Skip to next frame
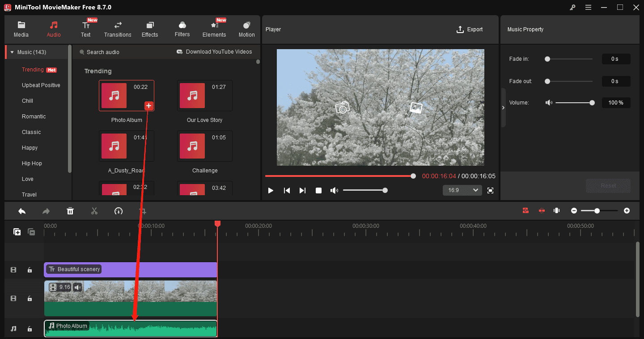Image resolution: width=644 pixels, height=339 pixels. pos(302,190)
